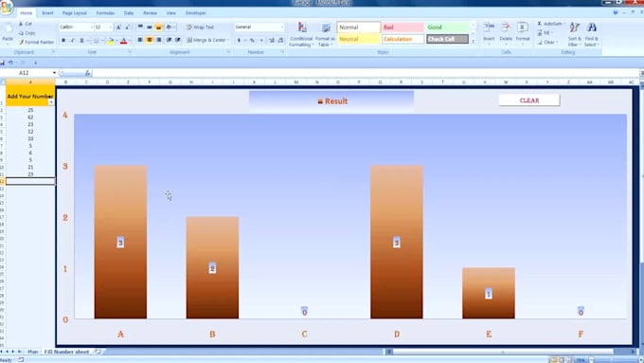Open the font size dropdown
This screenshot has width=644, height=363.
point(110,27)
